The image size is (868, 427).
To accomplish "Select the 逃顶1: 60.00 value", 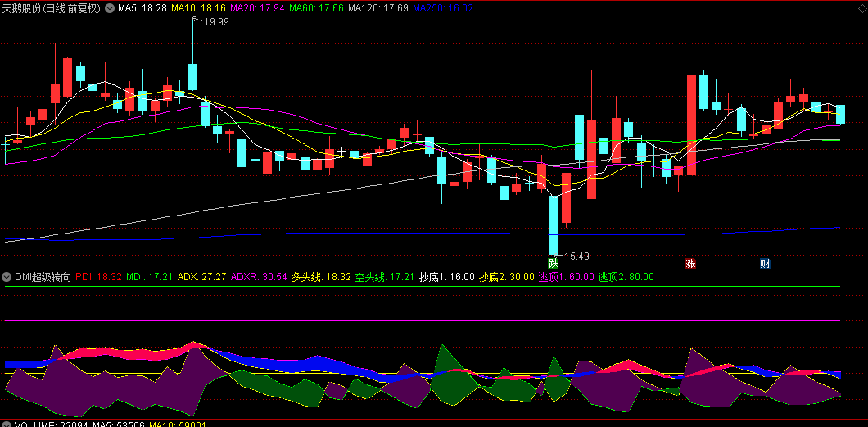I will tap(567, 277).
